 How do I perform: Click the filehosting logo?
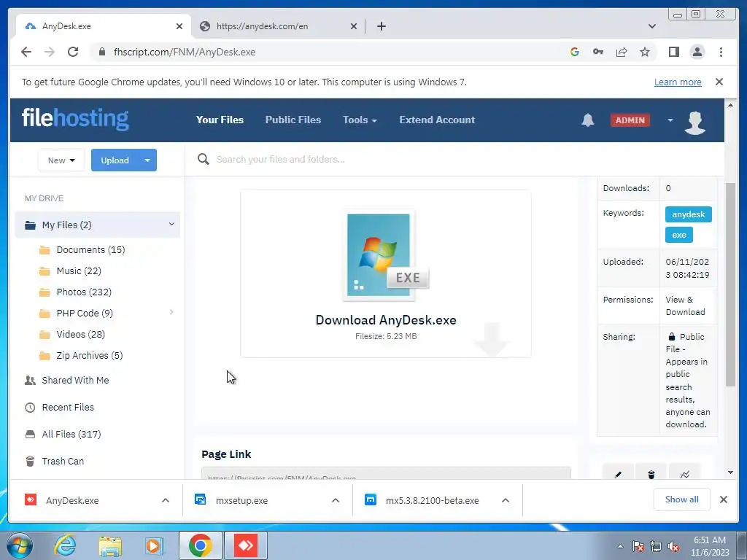click(75, 118)
